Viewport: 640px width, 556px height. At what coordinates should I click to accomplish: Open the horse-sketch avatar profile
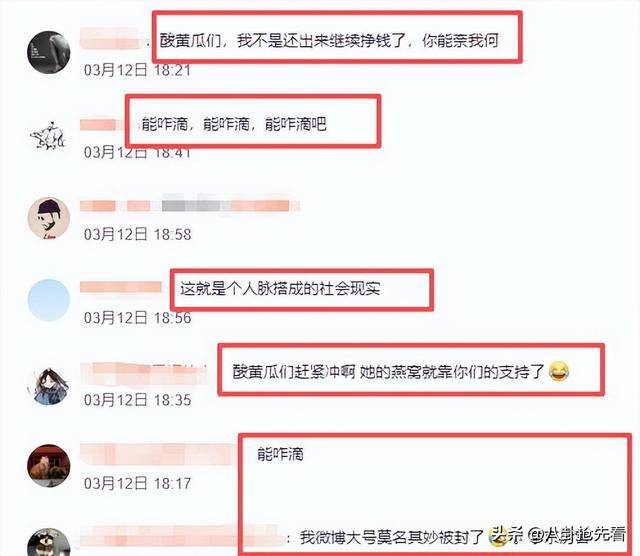coord(48,135)
